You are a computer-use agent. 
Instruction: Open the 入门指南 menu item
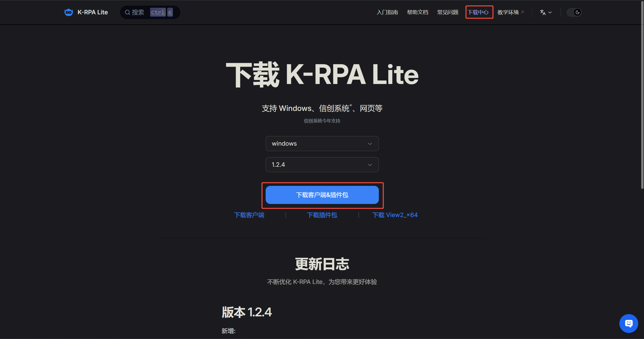tap(387, 12)
